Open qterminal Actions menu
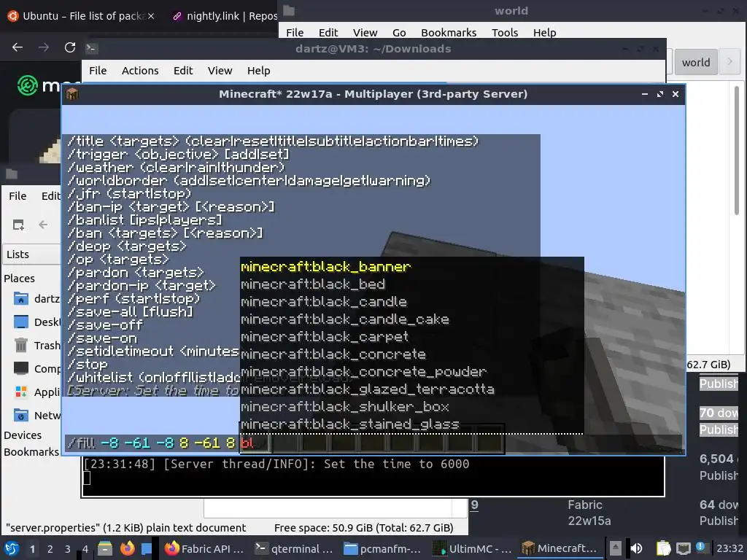This screenshot has height=560, width=747. coord(140,71)
